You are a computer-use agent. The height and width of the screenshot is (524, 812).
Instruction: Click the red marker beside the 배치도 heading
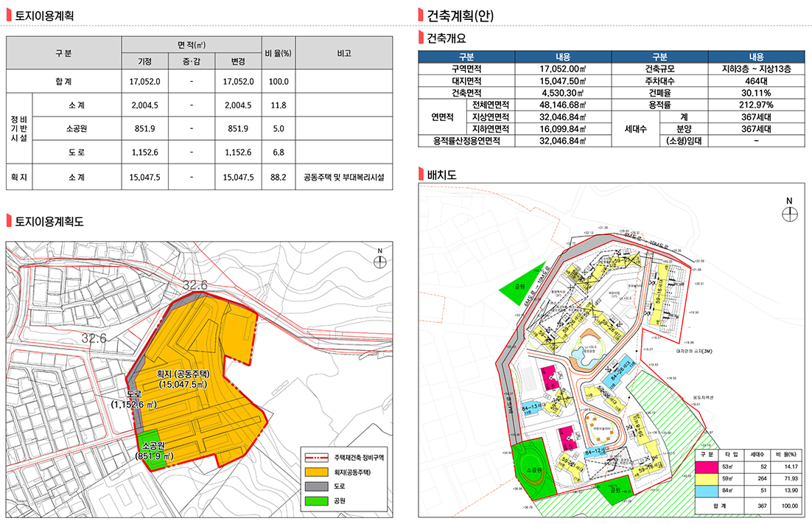point(421,175)
